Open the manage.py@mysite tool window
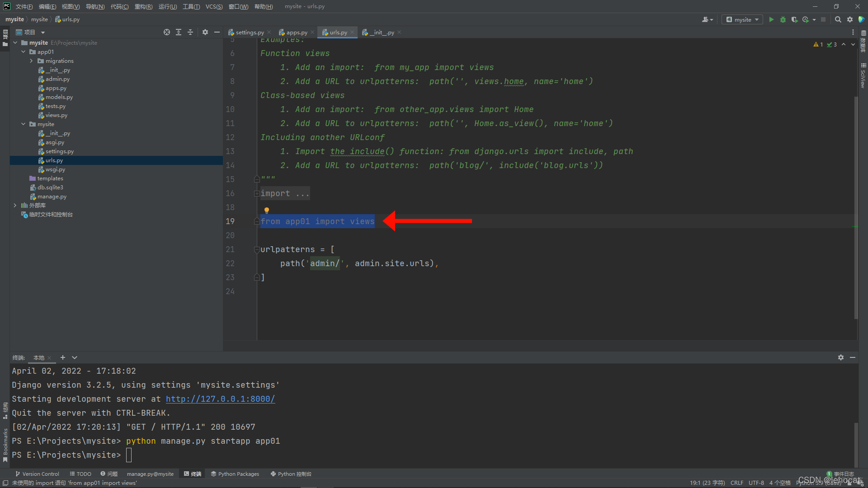The height and width of the screenshot is (488, 868). (150, 474)
